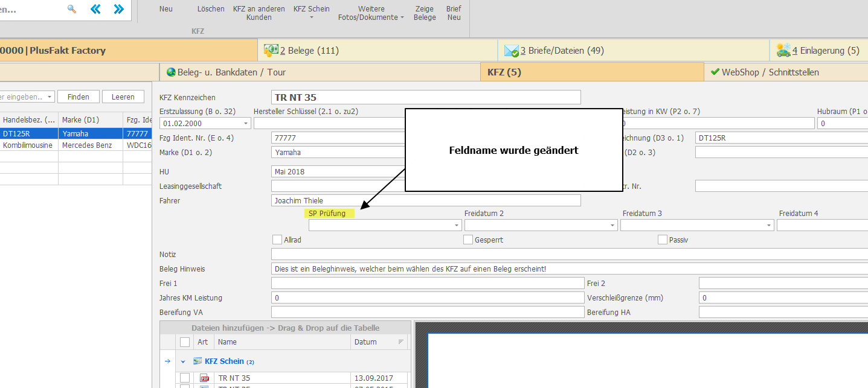Click the Datum column sort icon
The width and height of the screenshot is (868, 388).
[x=401, y=342]
